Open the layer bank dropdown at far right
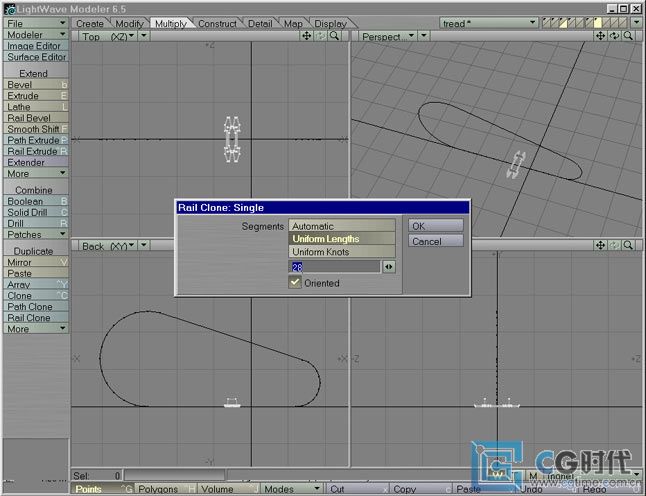Image resolution: width=646 pixels, height=496 pixels. 637,23
